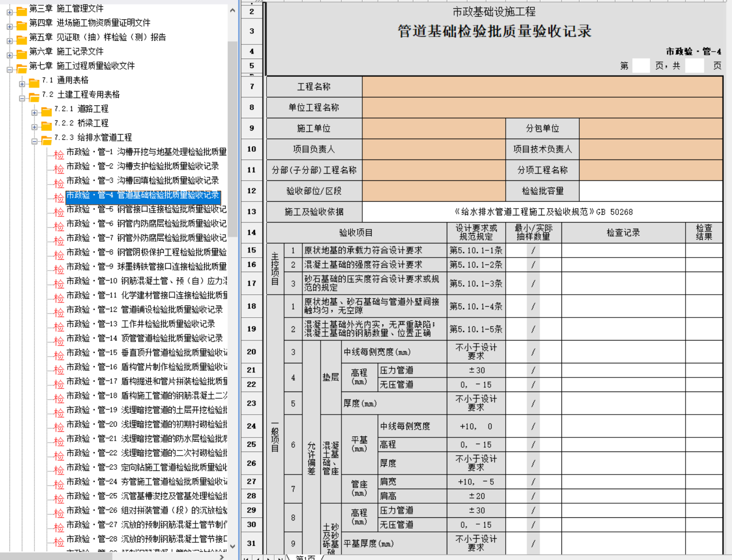Click the total pages field after 共
732x560 pixels.
694,66
